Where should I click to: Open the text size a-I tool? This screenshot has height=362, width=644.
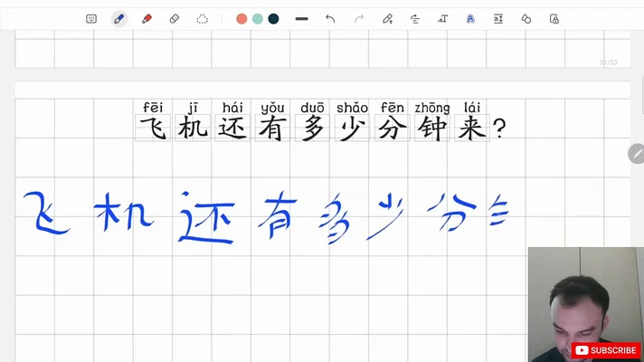[x=498, y=19]
